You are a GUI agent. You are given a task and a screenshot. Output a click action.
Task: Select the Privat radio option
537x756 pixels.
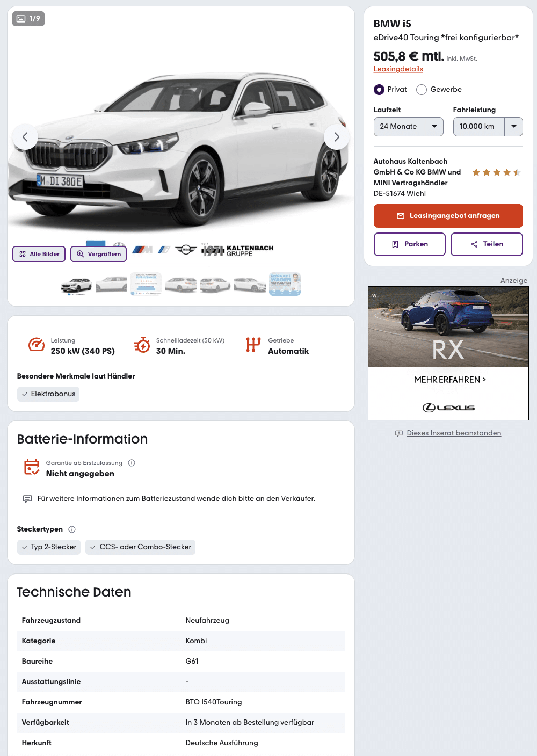379,90
